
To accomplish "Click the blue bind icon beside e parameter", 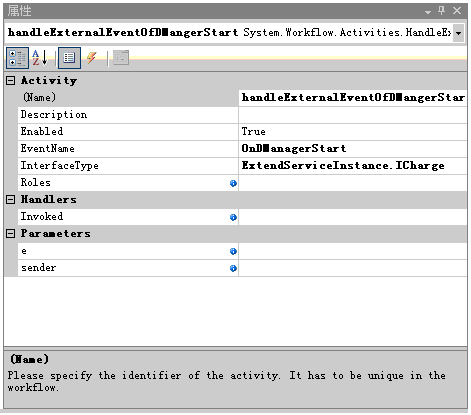I will [233, 251].
